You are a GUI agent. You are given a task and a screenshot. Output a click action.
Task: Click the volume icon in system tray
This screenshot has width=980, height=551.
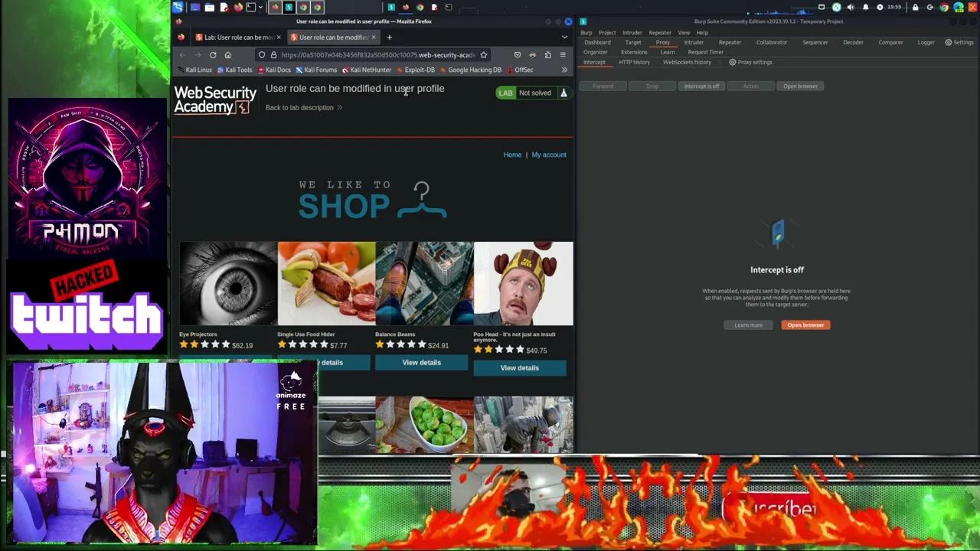851,8
